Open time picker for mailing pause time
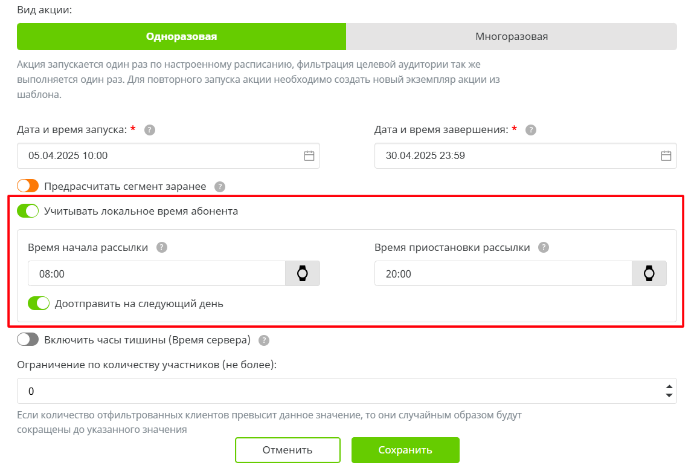Screen dimensions: 697x471 tap(648, 274)
